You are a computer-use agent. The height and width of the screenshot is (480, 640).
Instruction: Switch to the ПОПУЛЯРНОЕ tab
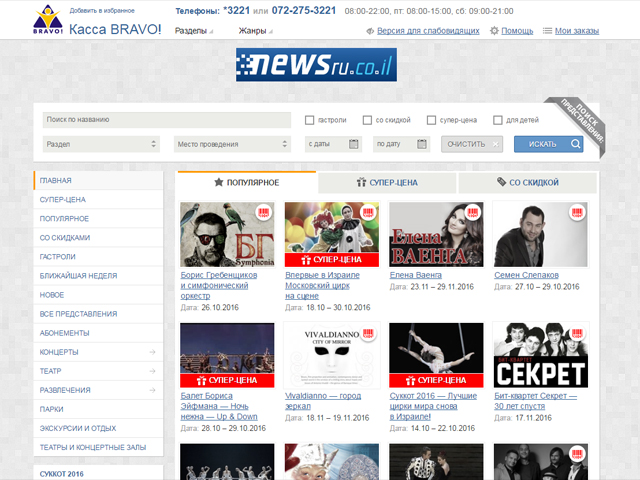(x=247, y=182)
